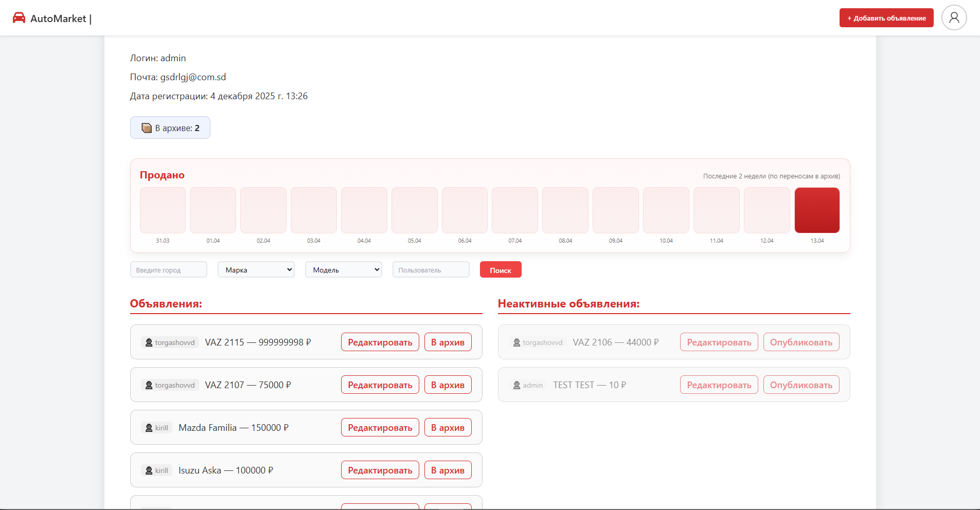Focus the Пользователь user filter field

pyautogui.click(x=431, y=270)
